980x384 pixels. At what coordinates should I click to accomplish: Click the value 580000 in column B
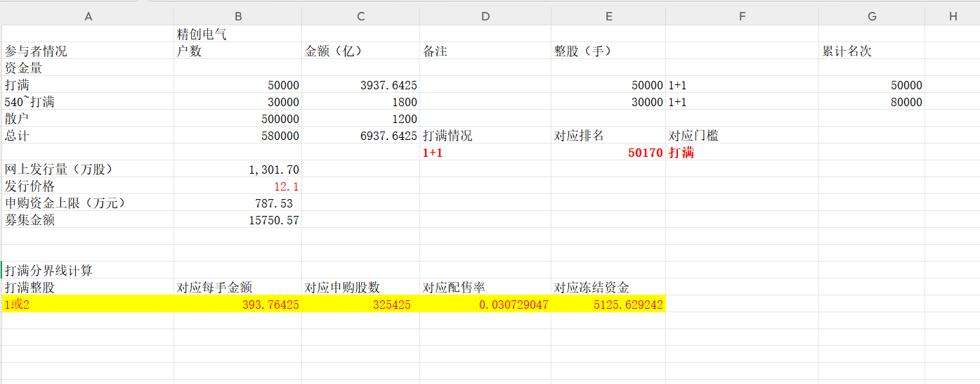click(237, 135)
